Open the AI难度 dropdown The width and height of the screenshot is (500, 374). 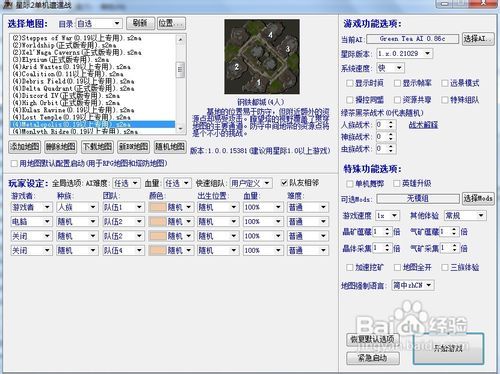pyautogui.click(x=126, y=183)
